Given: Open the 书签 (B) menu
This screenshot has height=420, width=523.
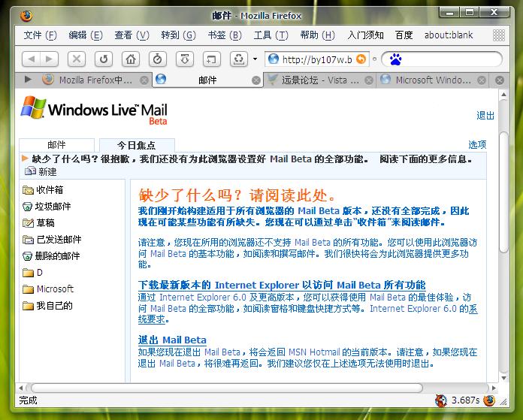Looking at the screenshot, I should pos(225,35).
